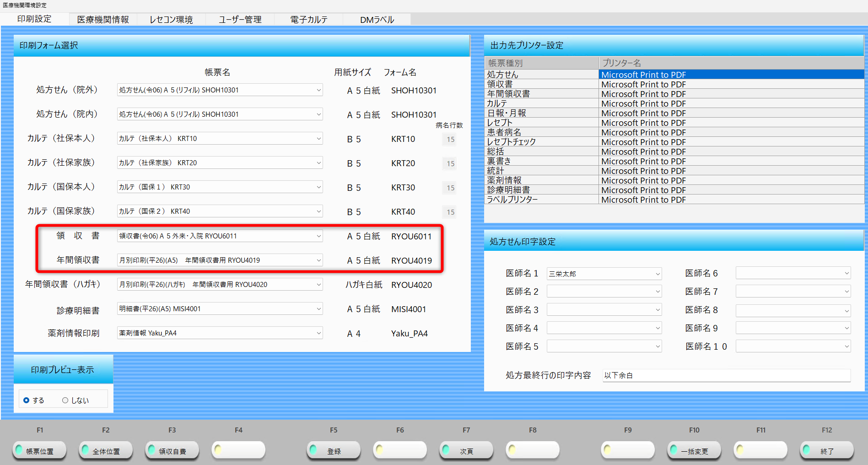Image resolution: width=868 pixels, height=465 pixels.
Task: Switch to the 医療機関情報 tab
Action: tap(103, 20)
